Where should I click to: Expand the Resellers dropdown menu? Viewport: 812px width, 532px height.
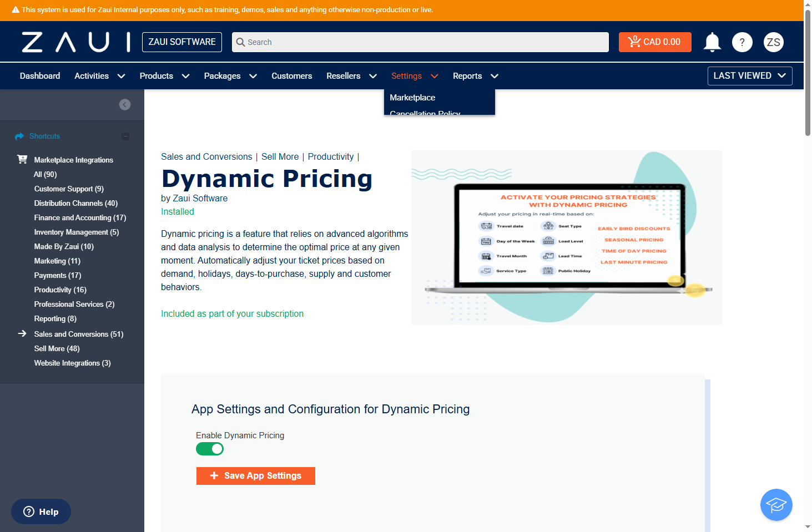(x=373, y=76)
